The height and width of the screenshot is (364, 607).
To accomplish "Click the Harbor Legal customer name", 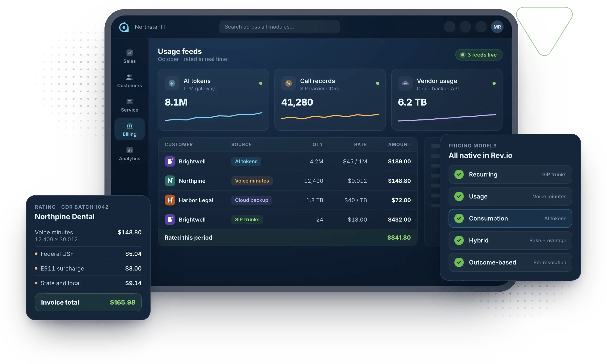I will tap(196, 200).
